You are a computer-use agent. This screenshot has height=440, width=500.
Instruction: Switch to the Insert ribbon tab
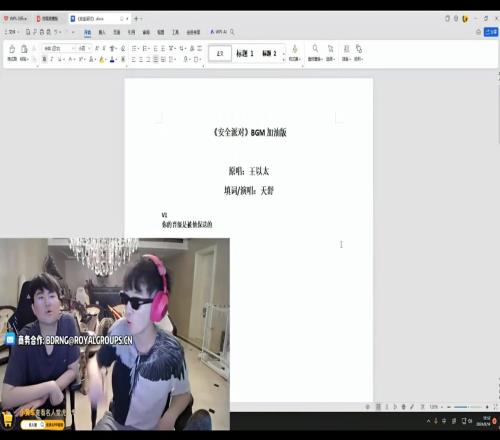102,32
